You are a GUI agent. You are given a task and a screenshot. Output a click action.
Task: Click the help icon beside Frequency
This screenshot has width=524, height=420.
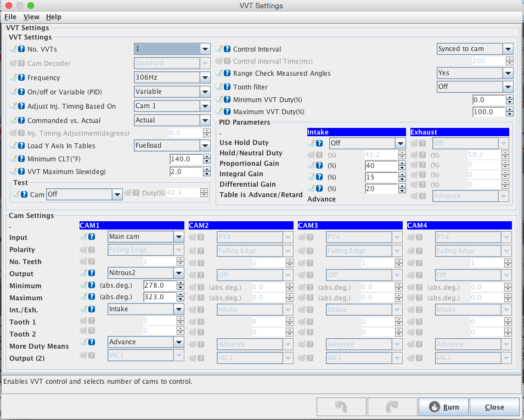click(22, 77)
